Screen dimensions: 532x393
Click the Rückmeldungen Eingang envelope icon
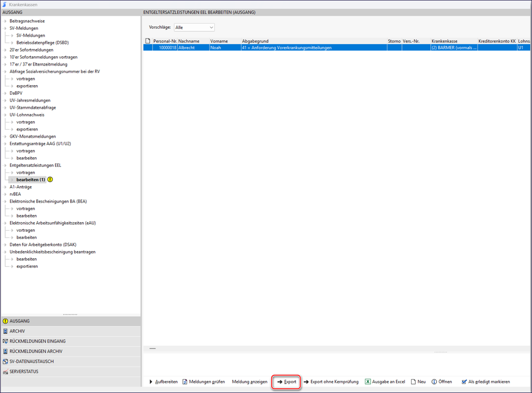(x=5, y=341)
